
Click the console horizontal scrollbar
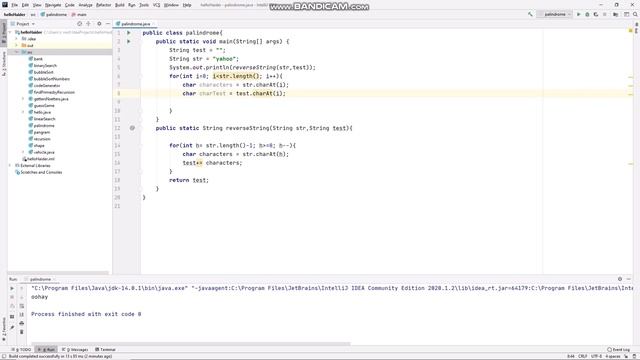(x=191, y=344)
